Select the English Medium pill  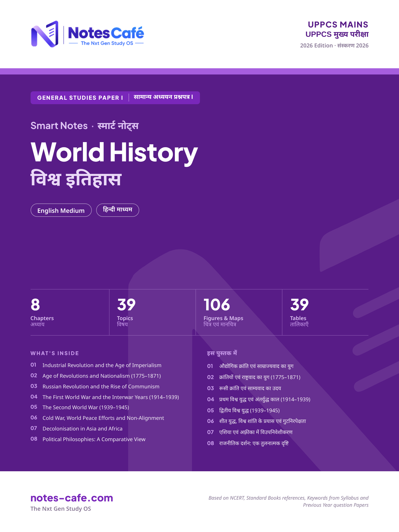click(61, 210)
